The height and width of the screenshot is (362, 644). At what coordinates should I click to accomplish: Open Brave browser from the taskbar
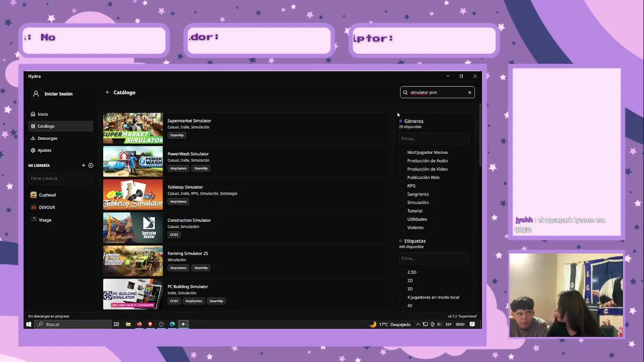point(150,324)
